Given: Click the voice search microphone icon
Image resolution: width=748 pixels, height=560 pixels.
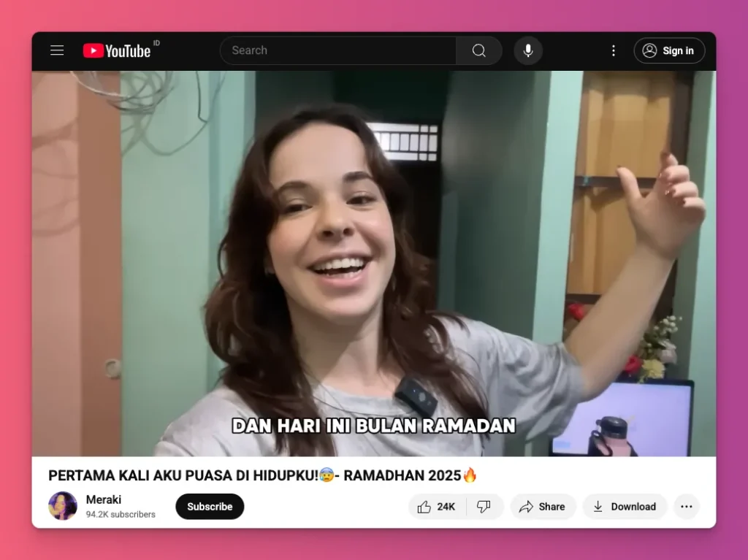Looking at the screenshot, I should coord(527,50).
